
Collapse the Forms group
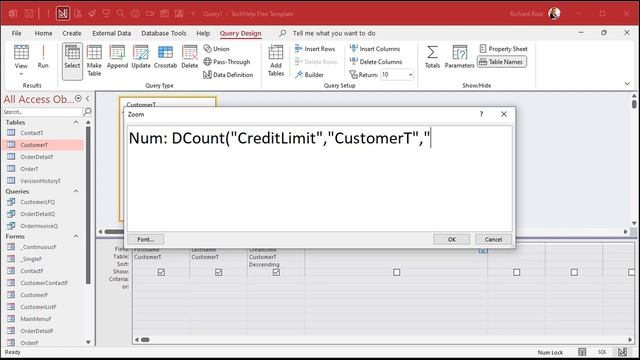click(x=76, y=236)
